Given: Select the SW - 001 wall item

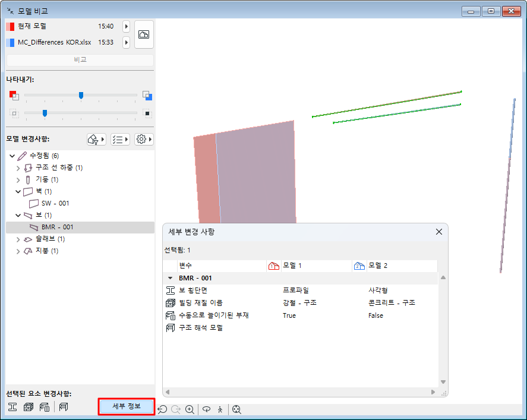Looking at the screenshot, I should (80, 203).
